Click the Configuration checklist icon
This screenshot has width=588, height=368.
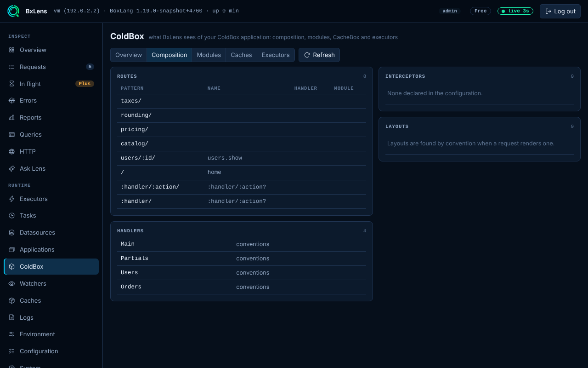coord(11,351)
